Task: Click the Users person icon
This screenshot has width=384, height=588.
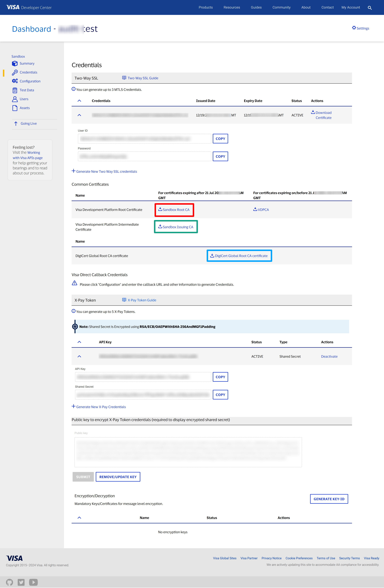Action: pyautogui.click(x=15, y=99)
